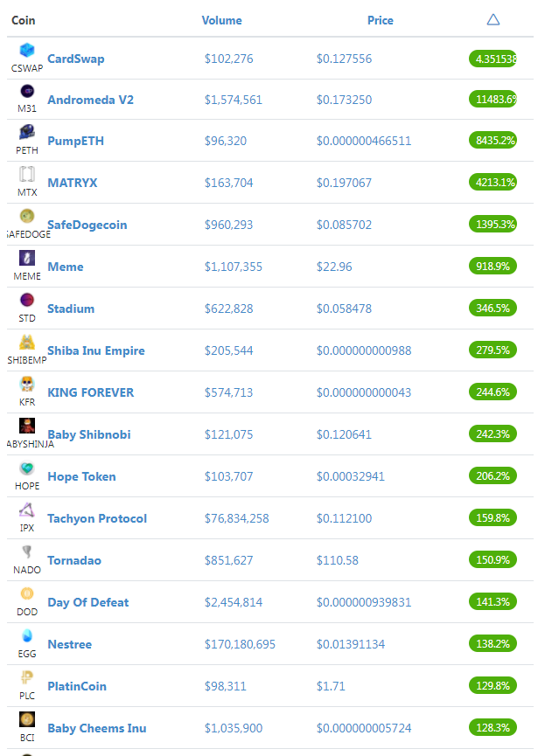Sort table by Volume column header
538x756 pixels.
pos(222,20)
